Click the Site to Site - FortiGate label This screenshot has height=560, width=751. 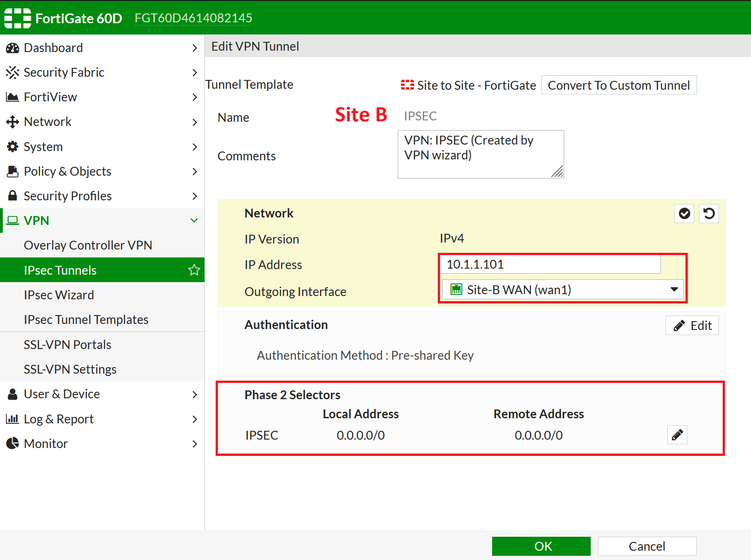coord(476,86)
